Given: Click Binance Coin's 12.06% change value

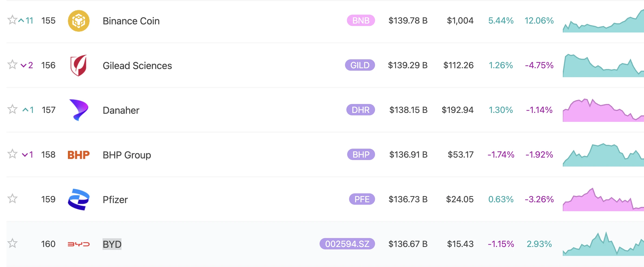Looking at the screenshot, I should [x=538, y=20].
